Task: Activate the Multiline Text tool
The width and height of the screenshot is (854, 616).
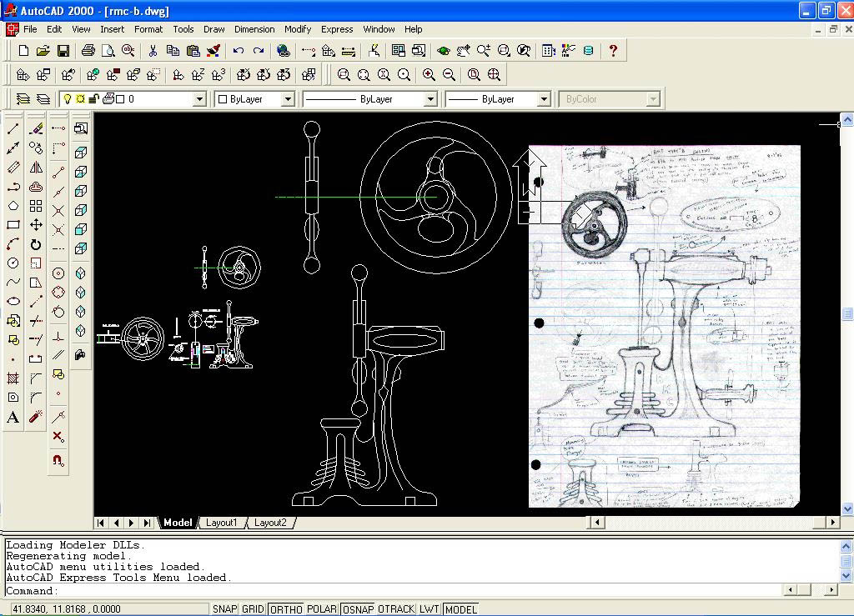Action: [x=12, y=416]
